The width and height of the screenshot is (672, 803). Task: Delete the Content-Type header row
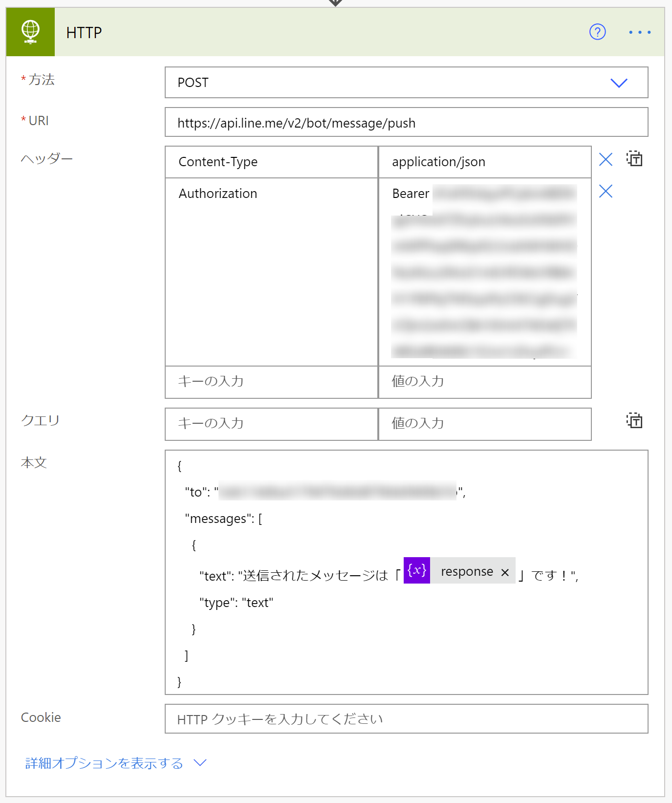[606, 159]
